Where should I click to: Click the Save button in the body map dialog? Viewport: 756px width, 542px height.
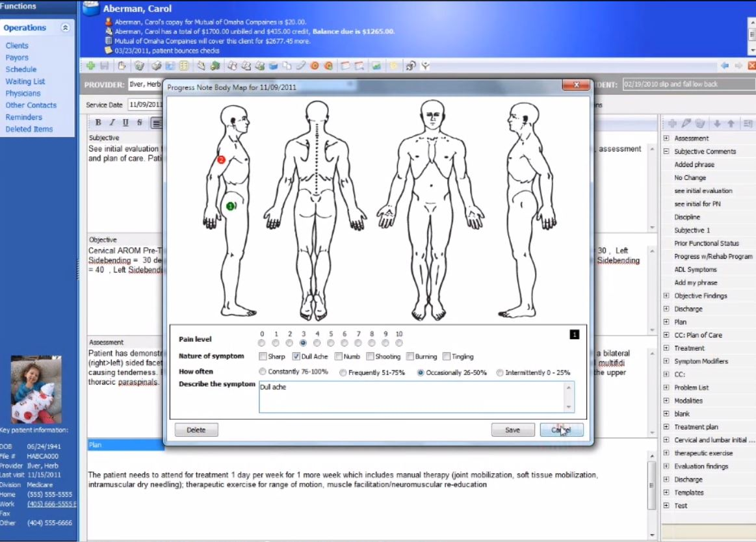[x=513, y=430]
